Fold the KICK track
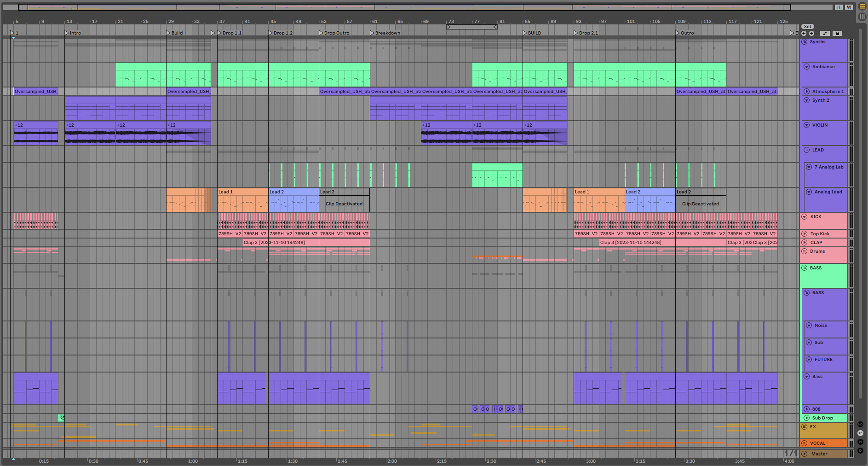868x466 pixels. pos(805,217)
